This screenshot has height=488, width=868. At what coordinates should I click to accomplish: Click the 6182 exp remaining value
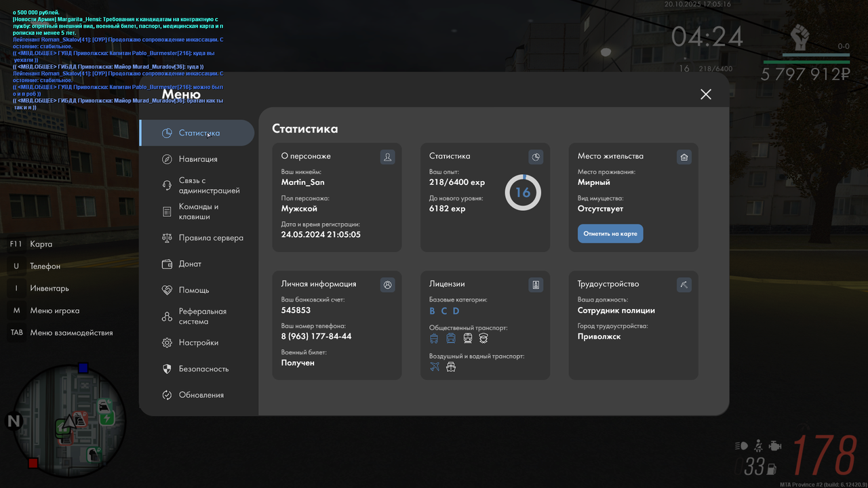tap(448, 209)
